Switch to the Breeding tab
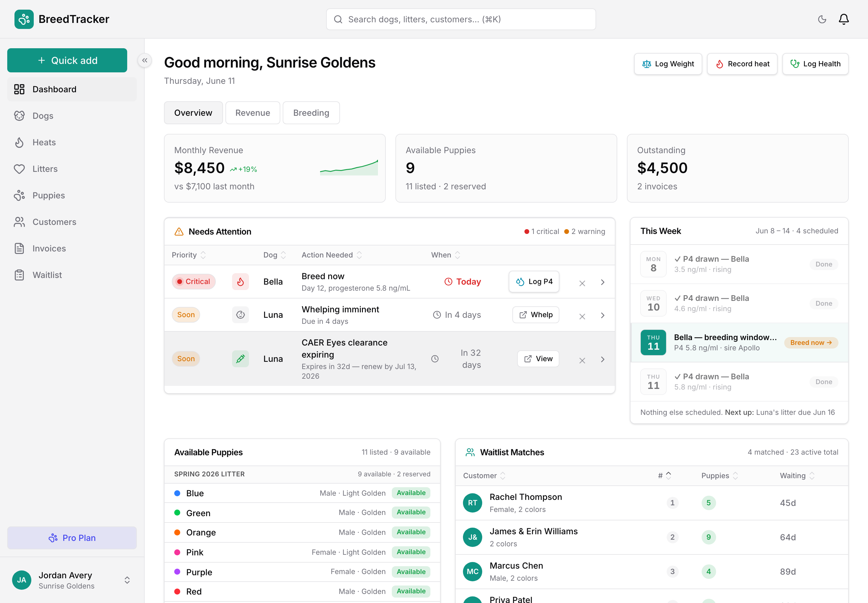Screen dimensions: 868x603 [311, 113]
